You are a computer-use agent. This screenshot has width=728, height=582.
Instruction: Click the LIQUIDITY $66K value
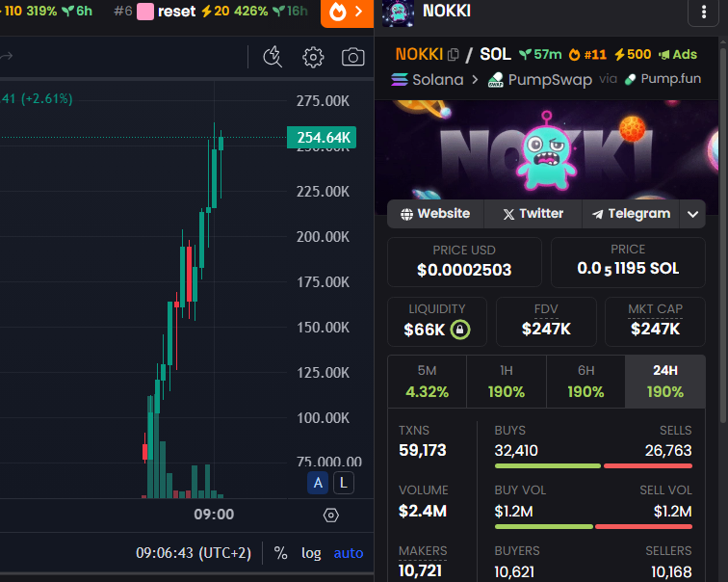coord(425,330)
